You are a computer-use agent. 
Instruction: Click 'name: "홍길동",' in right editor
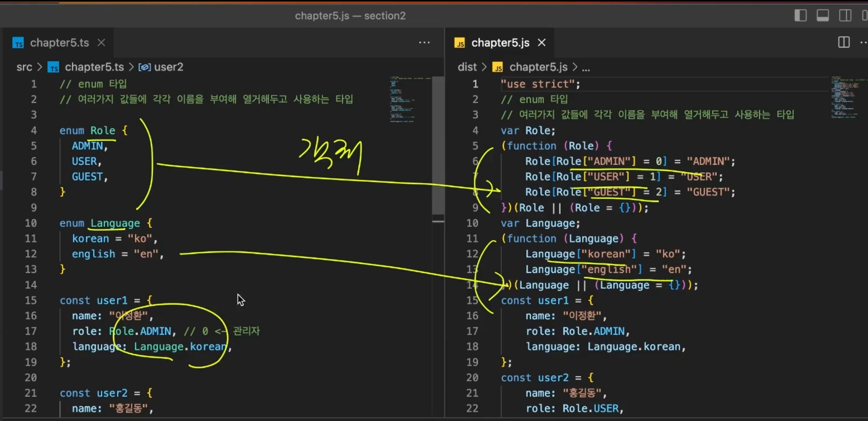566,393
